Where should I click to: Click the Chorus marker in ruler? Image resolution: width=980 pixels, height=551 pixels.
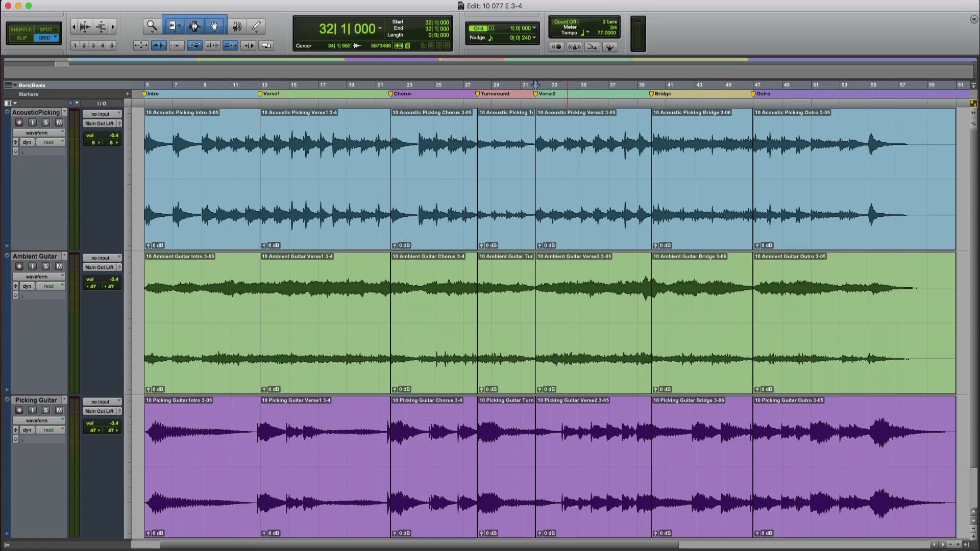click(400, 94)
